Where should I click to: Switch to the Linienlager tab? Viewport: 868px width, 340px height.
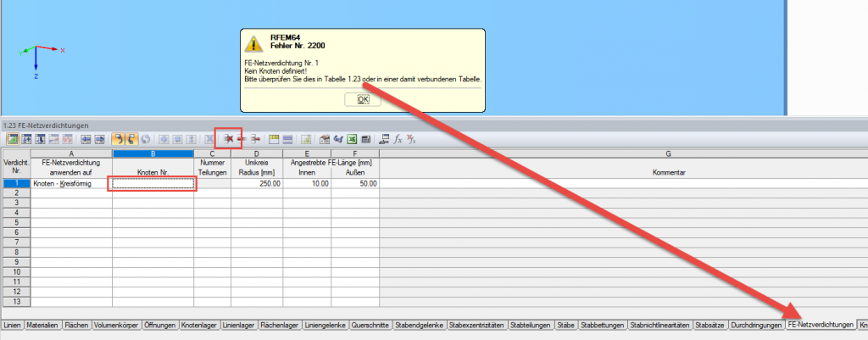pyautogui.click(x=238, y=325)
